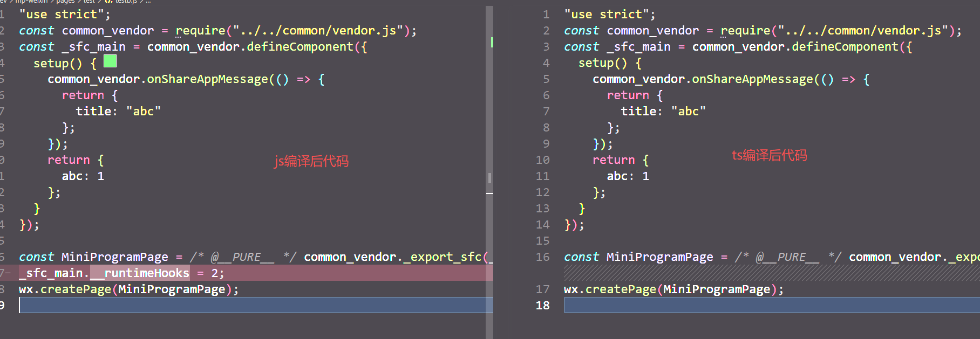Click the red "js编译后代码" annotation

[x=311, y=161]
